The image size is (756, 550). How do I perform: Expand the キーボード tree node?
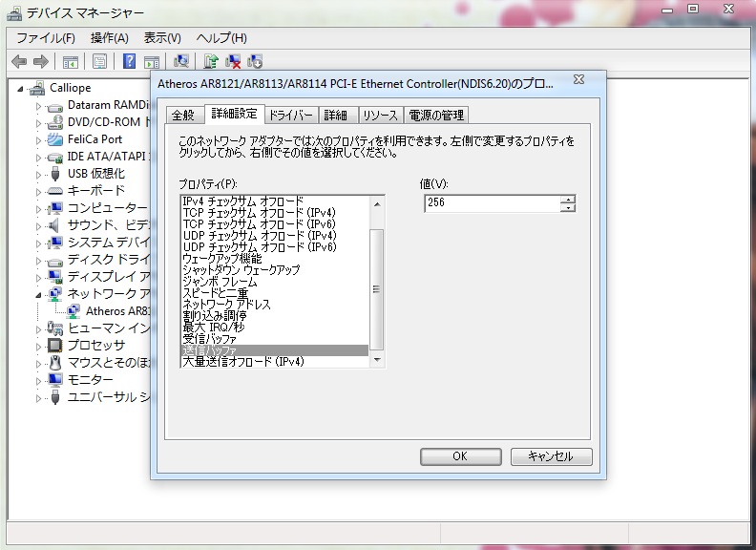click(38, 192)
